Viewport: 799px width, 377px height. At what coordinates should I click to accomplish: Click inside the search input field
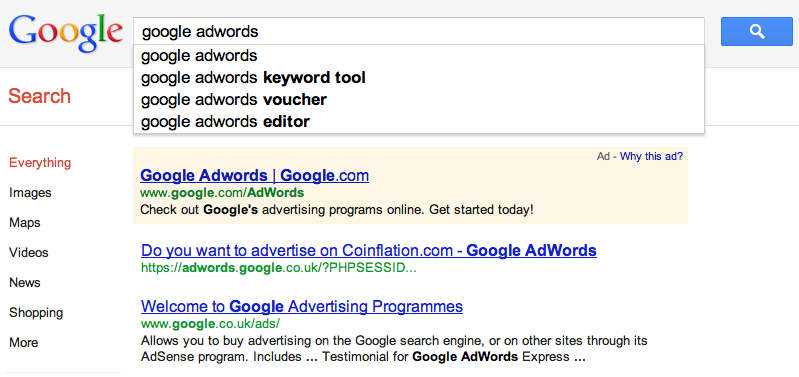click(x=419, y=32)
